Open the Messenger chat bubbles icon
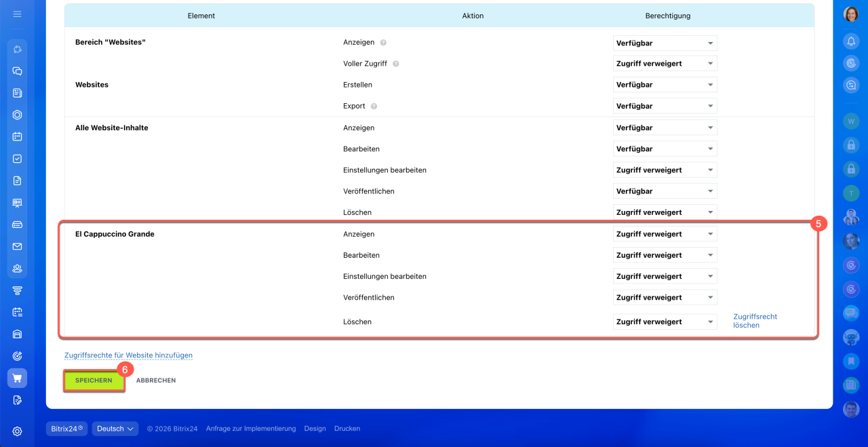This screenshot has width=868, height=447. (x=17, y=71)
